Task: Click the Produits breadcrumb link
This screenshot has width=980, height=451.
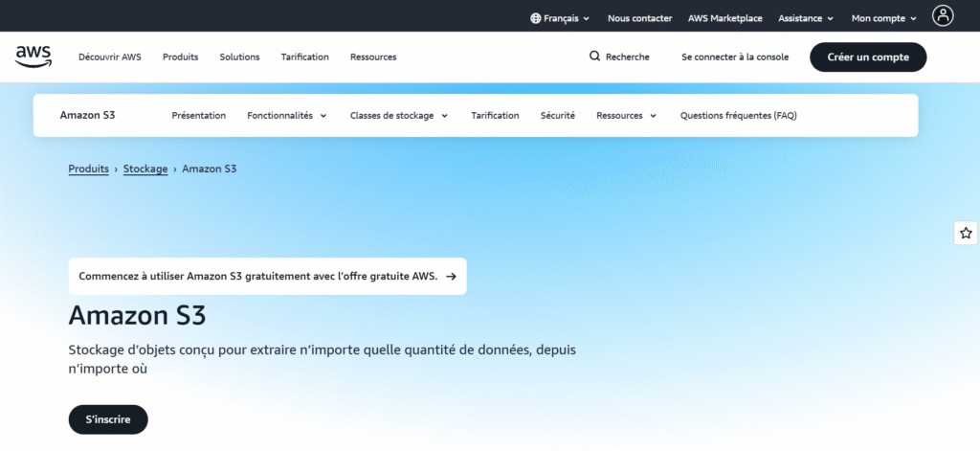Action: [89, 169]
